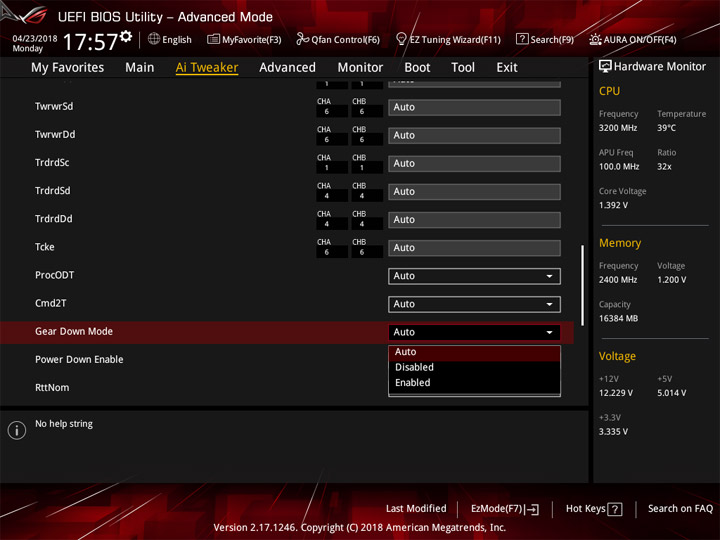Switch to My Favorites tab
The image size is (720, 540).
68,68
